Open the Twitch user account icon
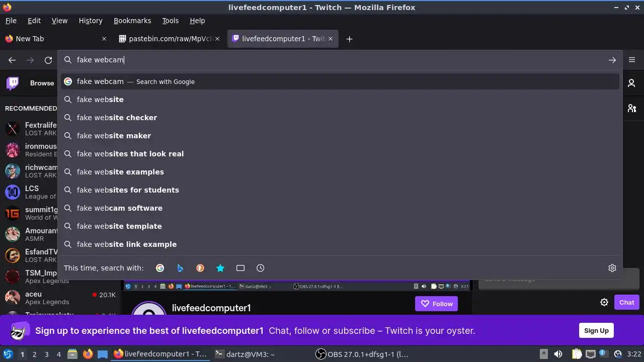 click(631, 83)
